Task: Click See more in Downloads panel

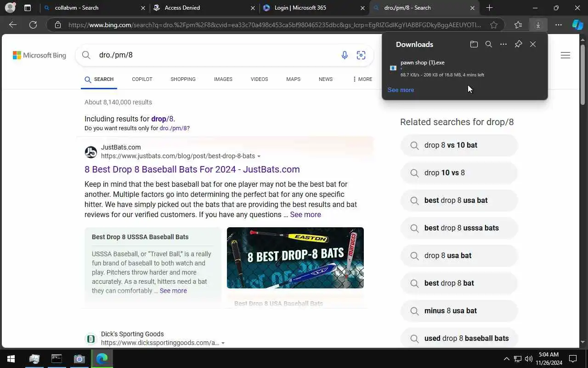Action: [401, 90]
